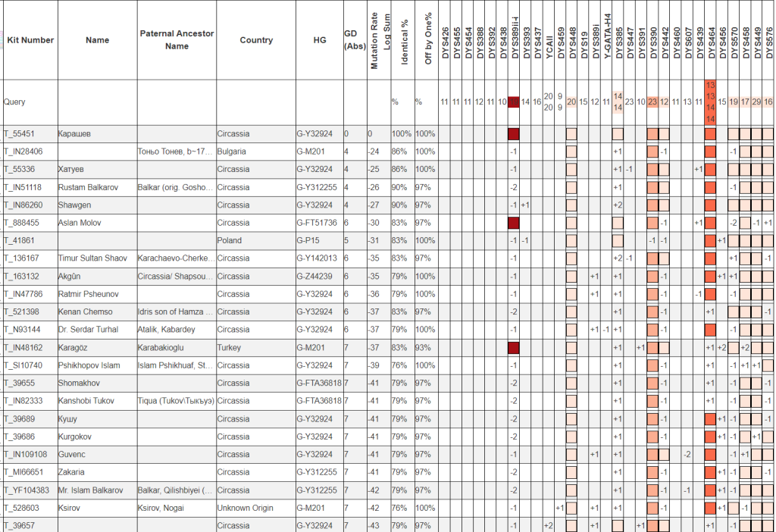This screenshot has height=532, width=776.
Task: Click the HG column header
Action: tap(319, 40)
